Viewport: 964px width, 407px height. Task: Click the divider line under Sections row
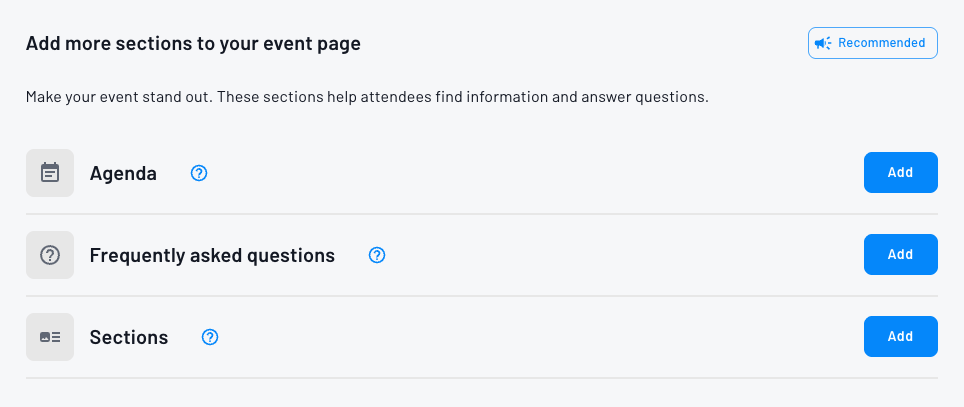pyautogui.click(x=482, y=378)
